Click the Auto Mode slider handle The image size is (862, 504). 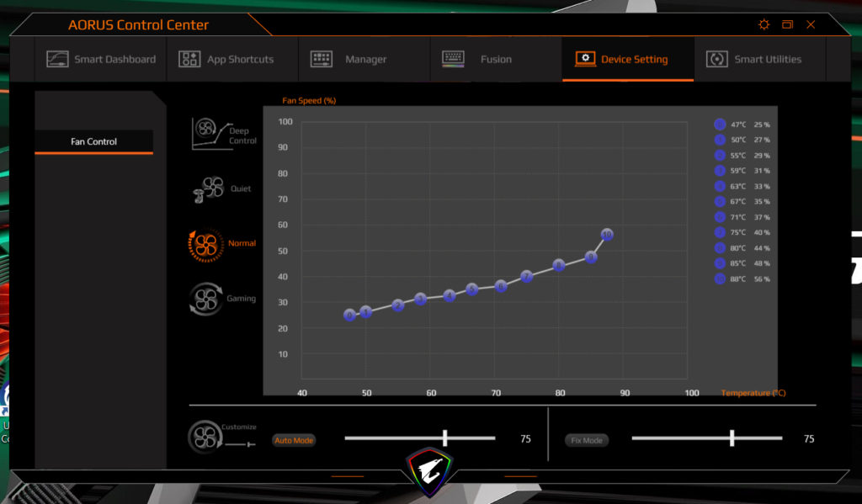point(445,438)
